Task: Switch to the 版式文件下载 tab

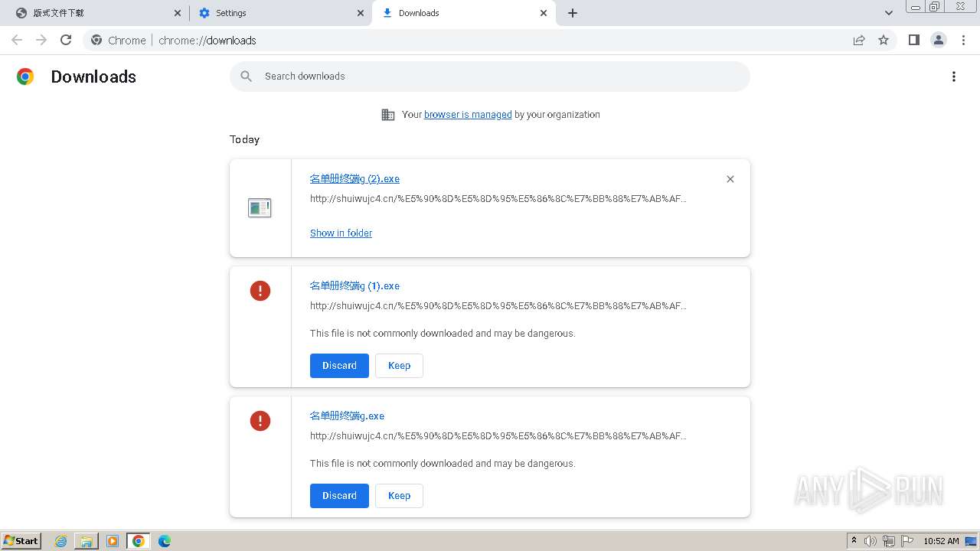Action: click(x=98, y=13)
